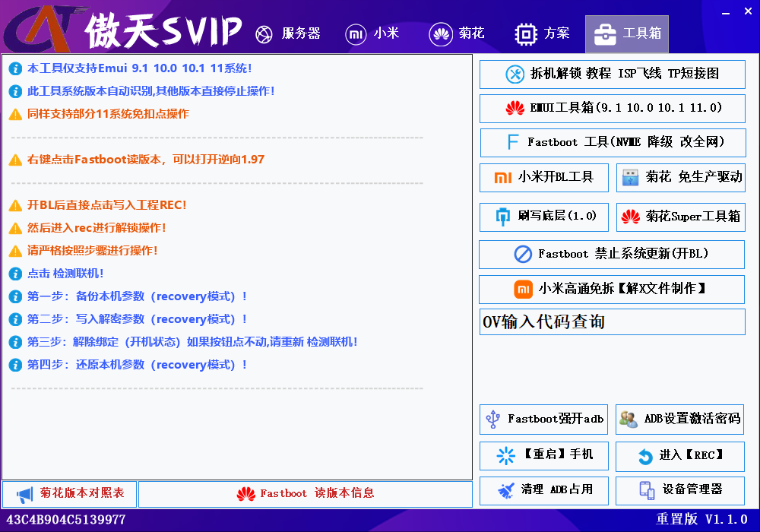Click the text 本工具仅支持Emui 9.1 10.0 10.1 11系统!

139,68
